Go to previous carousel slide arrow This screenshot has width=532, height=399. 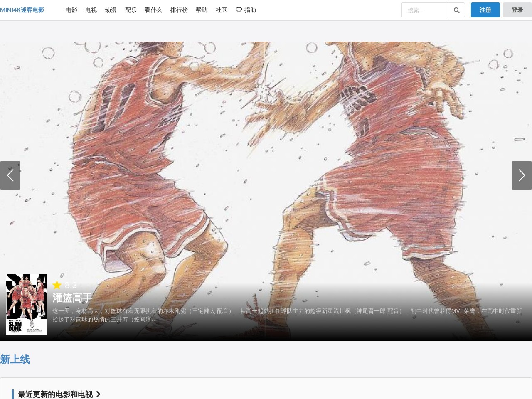(x=10, y=175)
